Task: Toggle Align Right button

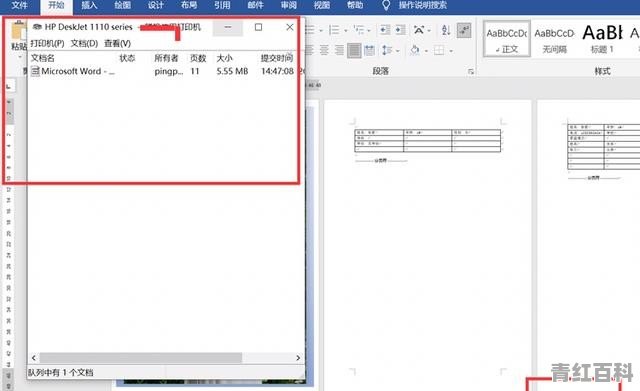Action: coord(339,50)
